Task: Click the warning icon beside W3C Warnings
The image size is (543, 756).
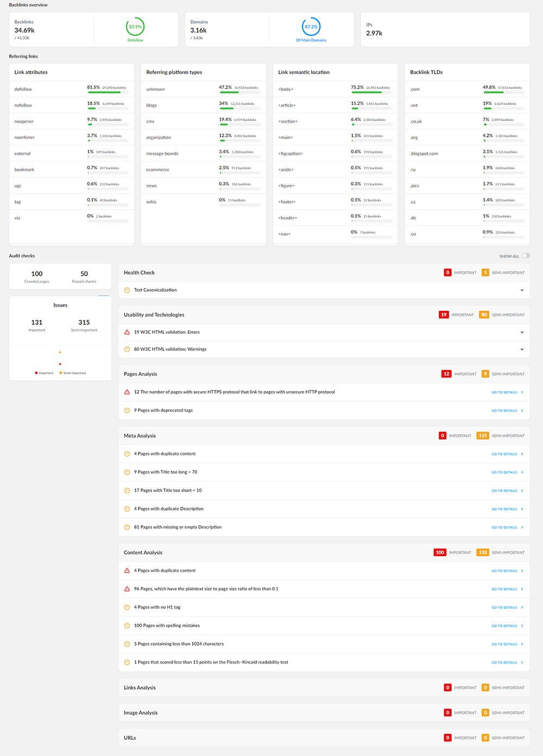Action: [127, 349]
